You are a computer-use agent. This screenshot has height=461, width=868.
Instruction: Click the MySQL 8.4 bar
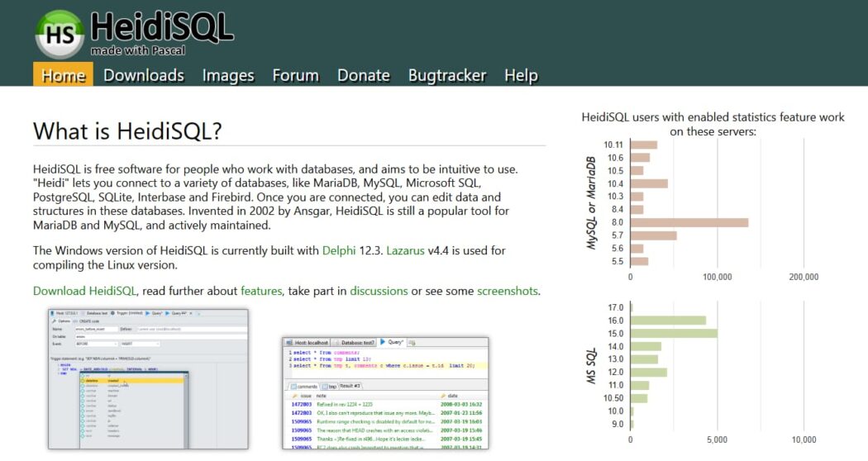point(637,209)
